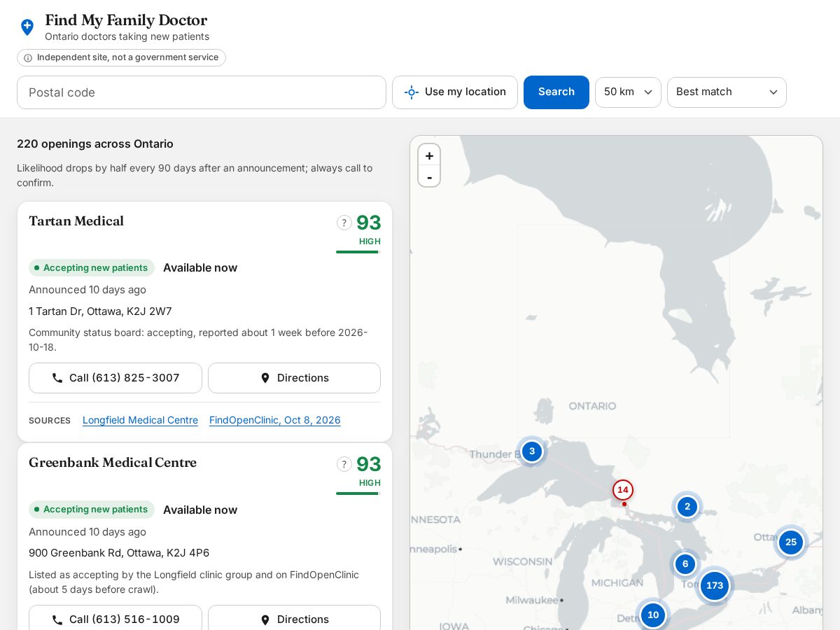This screenshot has height=630, width=840.
Task: Click the red map marker labeled 14
Action: (x=623, y=490)
